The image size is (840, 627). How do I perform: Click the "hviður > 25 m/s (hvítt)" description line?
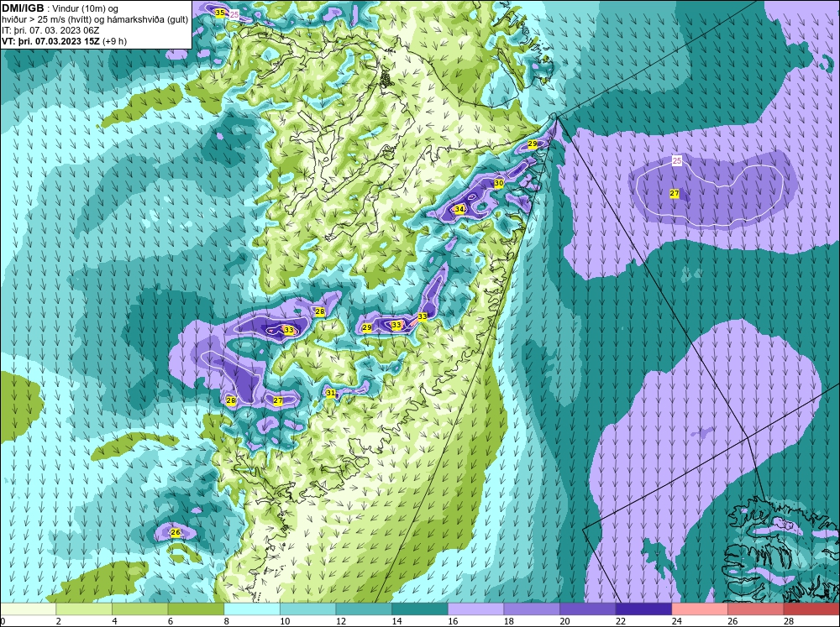pos(95,20)
